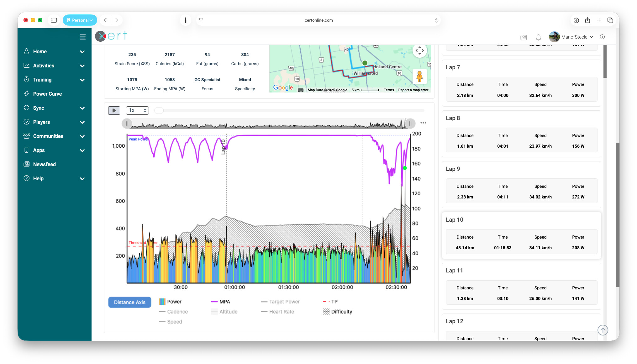Click the Distance Axis button
This screenshot has width=637, height=364.
[x=129, y=302]
